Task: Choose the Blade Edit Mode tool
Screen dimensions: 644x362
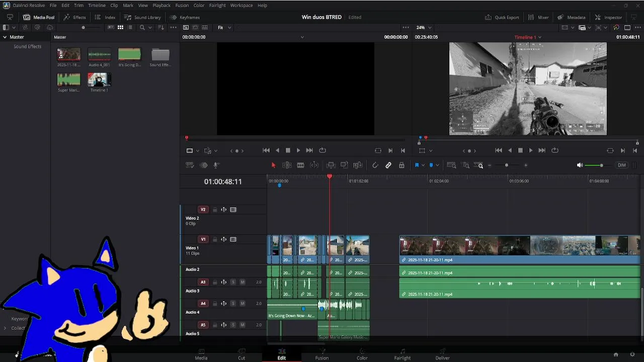Action: click(300, 165)
